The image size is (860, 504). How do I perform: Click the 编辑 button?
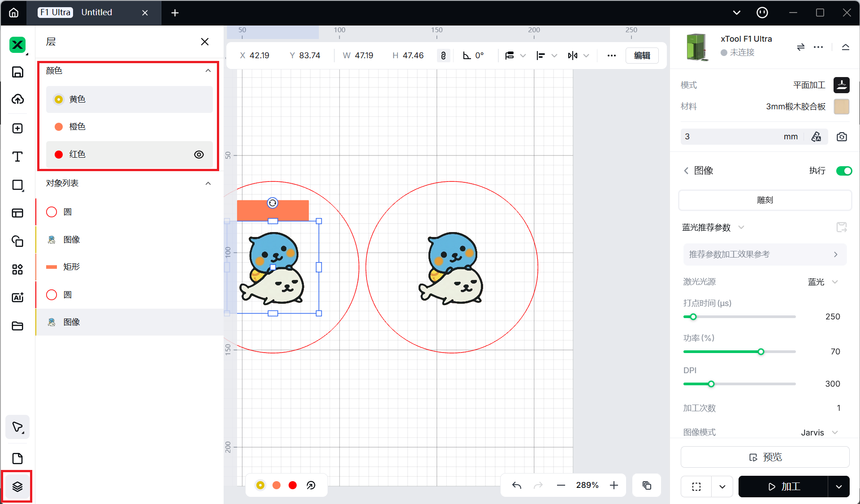[x=642, y=56]
